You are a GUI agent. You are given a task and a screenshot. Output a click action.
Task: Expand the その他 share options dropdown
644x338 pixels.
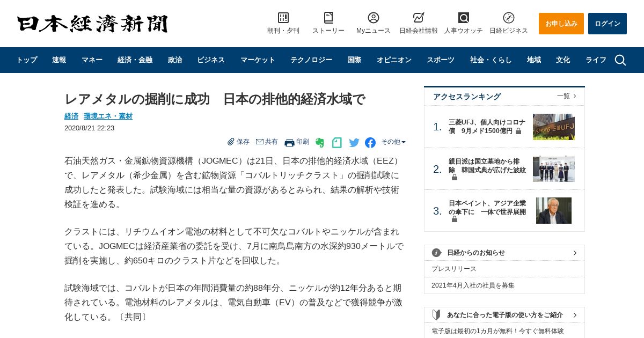pyautogui.click(x=393, y=142)
